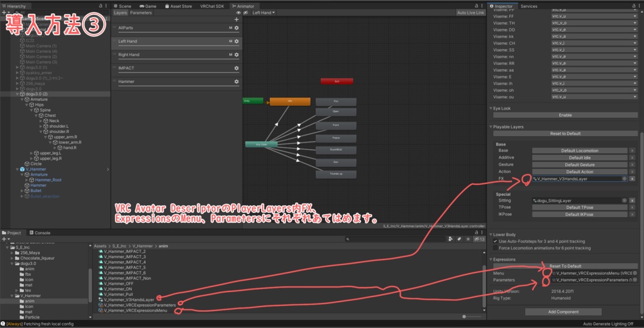
Task: Select the Any State node in Animator
Action: 261,144
